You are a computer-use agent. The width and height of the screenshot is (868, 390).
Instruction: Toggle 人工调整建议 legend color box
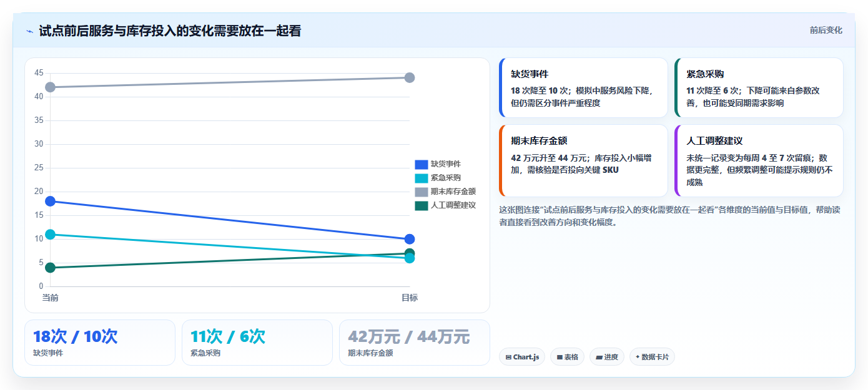(422, 205)
